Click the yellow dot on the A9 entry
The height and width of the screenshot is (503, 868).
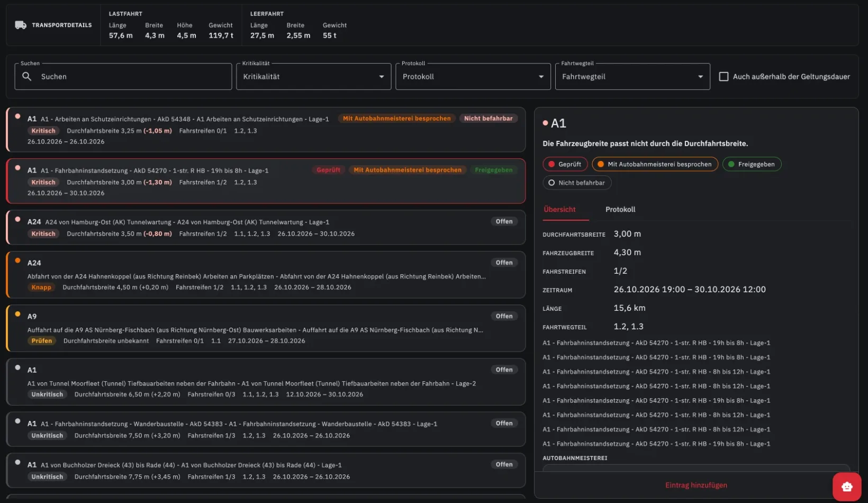pos(17,314)
